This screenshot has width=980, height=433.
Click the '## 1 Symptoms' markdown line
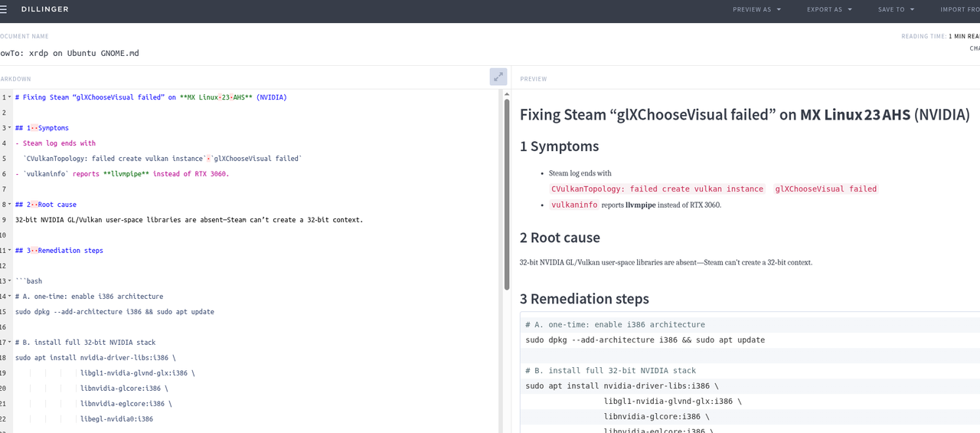point(42,128)
